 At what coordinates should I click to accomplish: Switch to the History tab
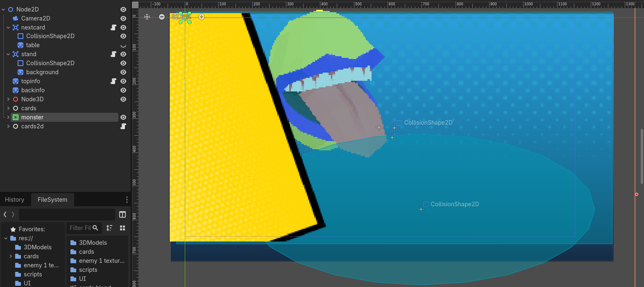tap(15, 200)
